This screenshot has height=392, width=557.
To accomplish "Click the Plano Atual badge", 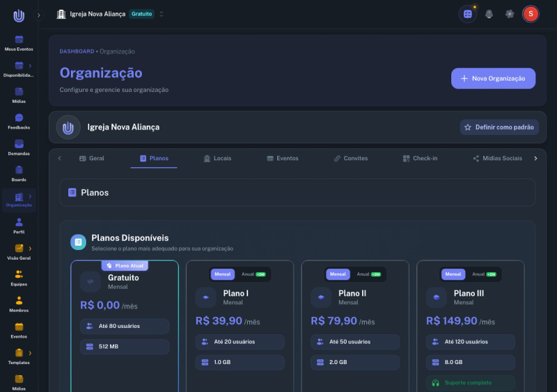I will click(x=125, y=265).
